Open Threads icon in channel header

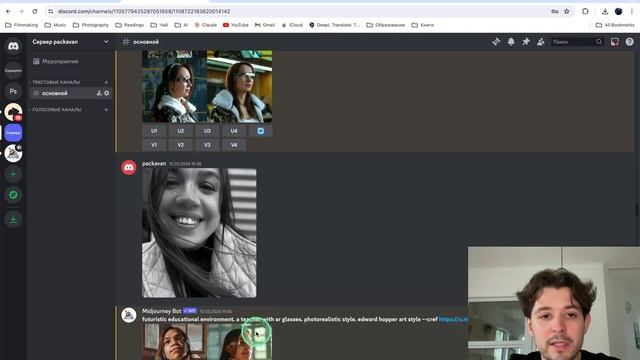point(496,42)
